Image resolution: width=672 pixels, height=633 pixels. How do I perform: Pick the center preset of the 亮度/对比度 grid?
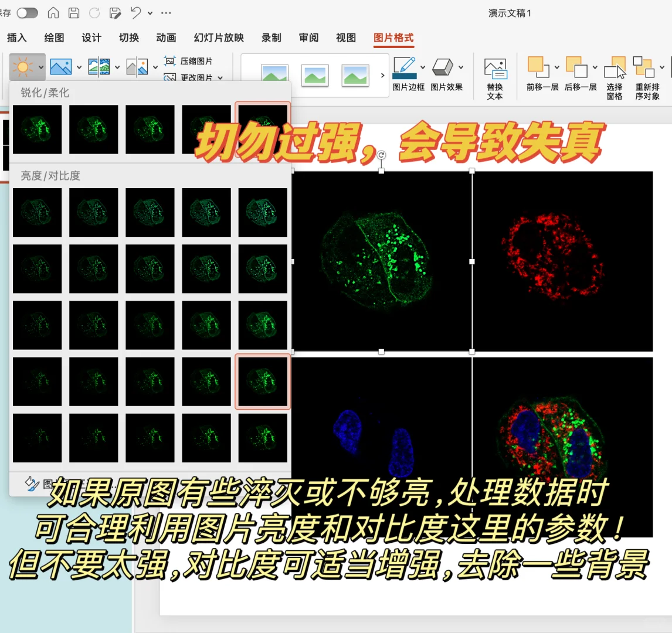tap(150, 325)
